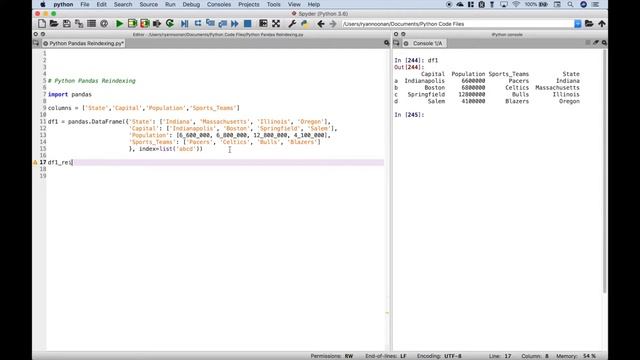
Task: Open the View menu
Action: pos(294,4)
